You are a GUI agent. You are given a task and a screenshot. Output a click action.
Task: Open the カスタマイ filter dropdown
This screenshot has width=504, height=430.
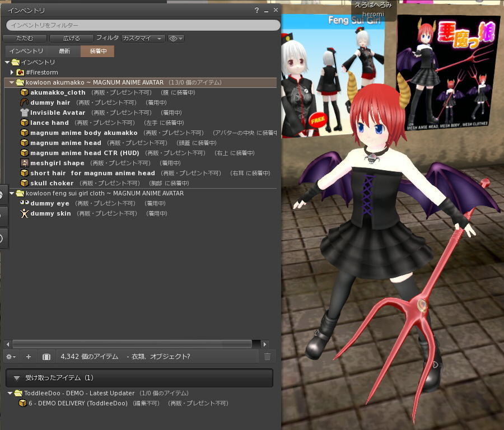tap(143, 38)
